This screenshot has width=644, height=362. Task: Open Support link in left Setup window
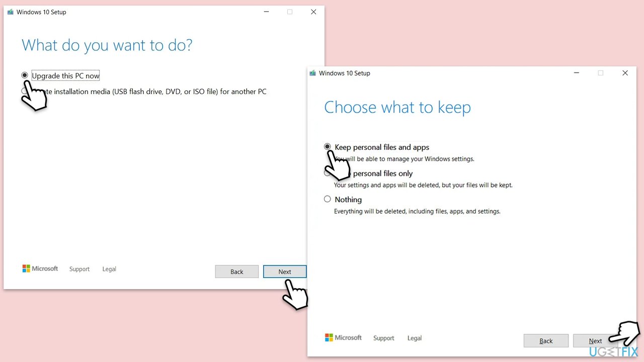click(79, 269)
